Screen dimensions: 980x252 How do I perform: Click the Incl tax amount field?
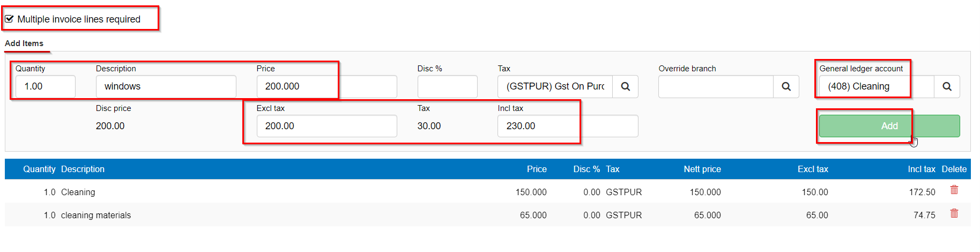coord(568,126)
